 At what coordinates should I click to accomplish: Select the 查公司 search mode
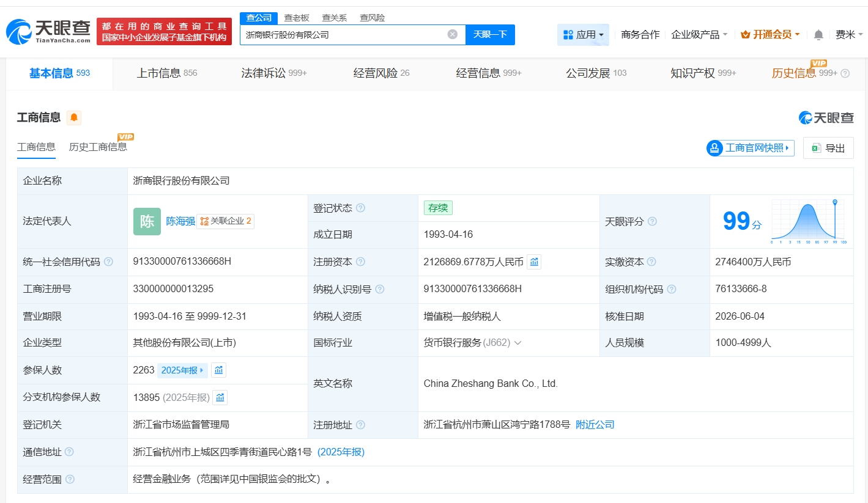coord(259,18)
